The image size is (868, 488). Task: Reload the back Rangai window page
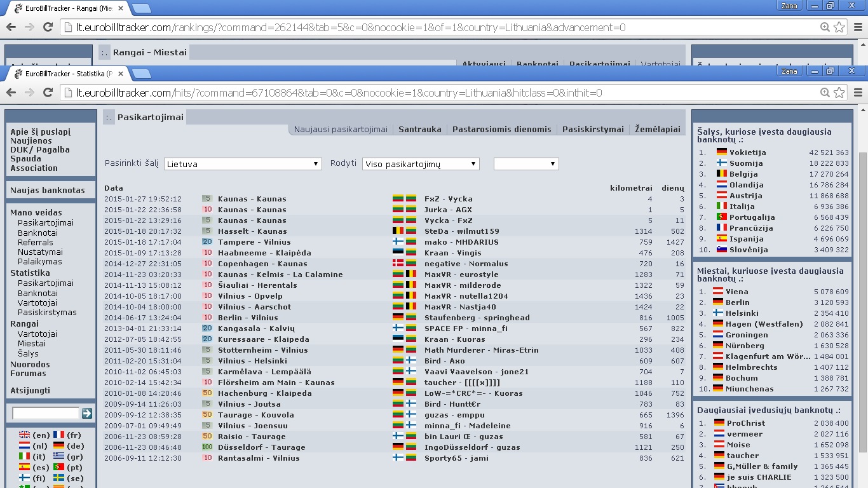[48, 27]
